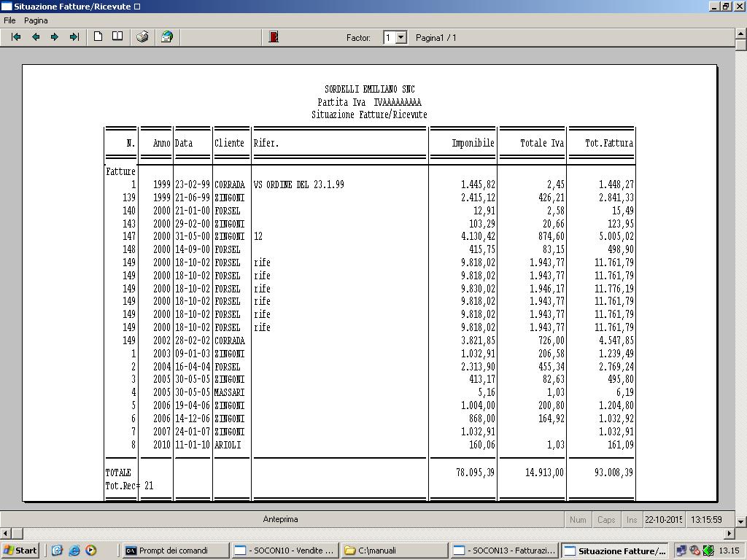This screenshot has height=560, width=747.
Task: Switch to single page view
Action: [x=98, y=37]
